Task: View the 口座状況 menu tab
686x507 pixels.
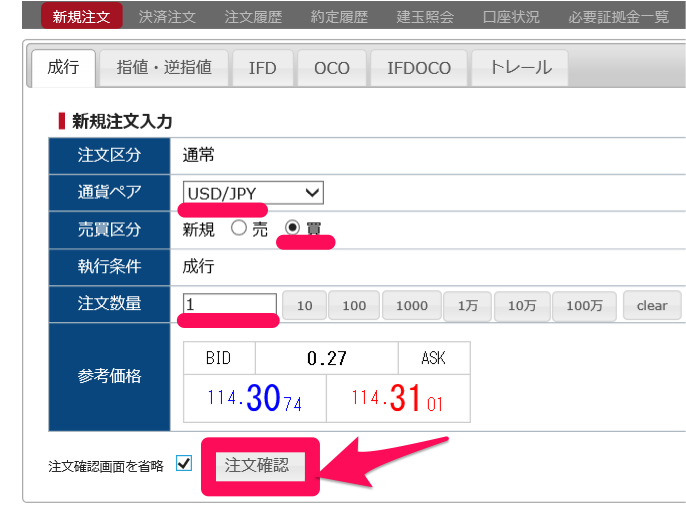Action: tap(511, 17)
